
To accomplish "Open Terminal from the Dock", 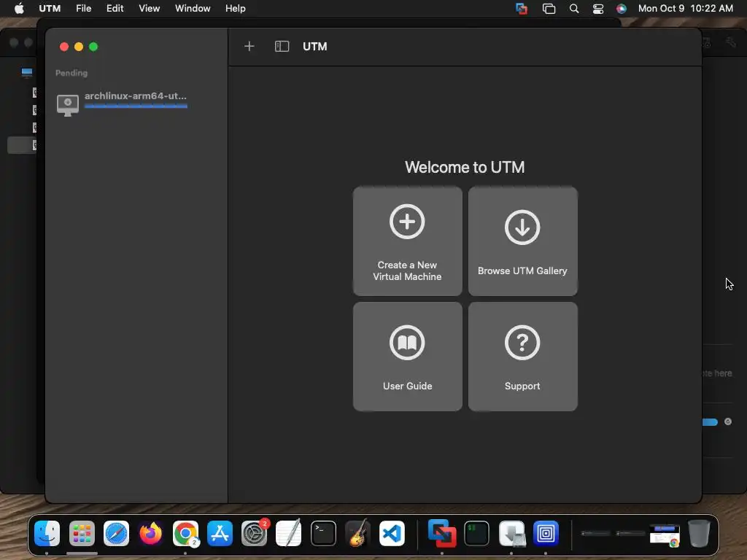I will click(323, 533).
